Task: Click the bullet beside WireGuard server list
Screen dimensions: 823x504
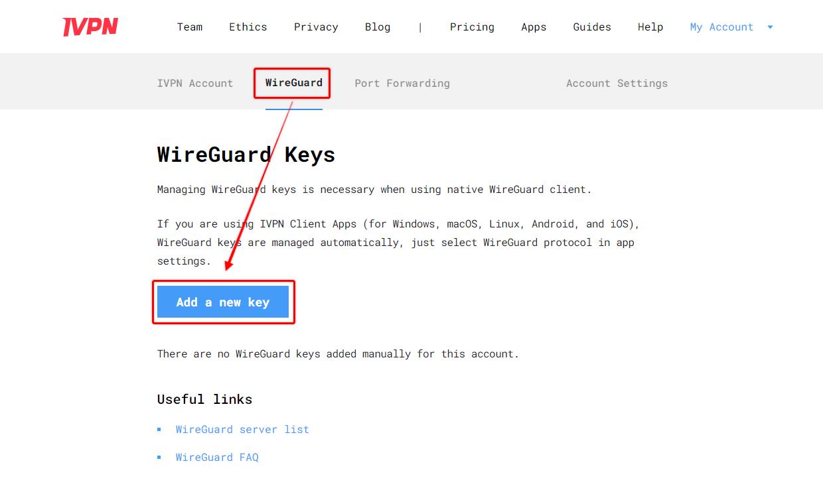Action: [x=159, y=429]
